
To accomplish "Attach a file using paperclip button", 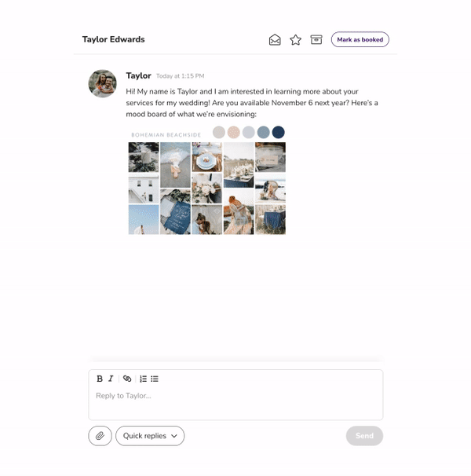I will click(100, 436).
